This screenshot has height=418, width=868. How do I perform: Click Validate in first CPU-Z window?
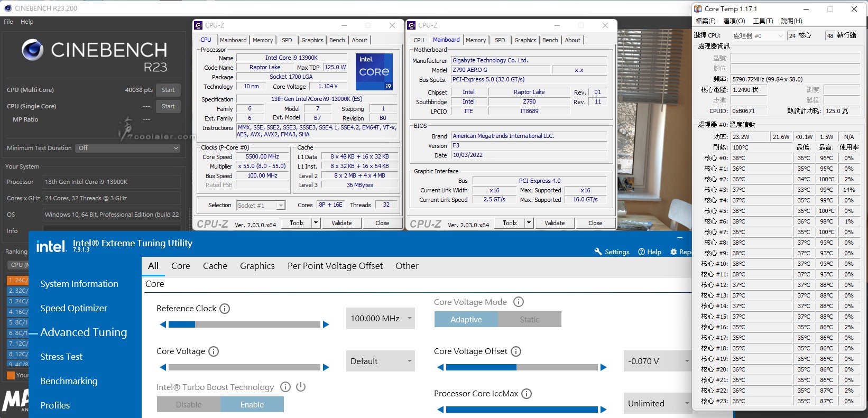(x=341, y=223)
